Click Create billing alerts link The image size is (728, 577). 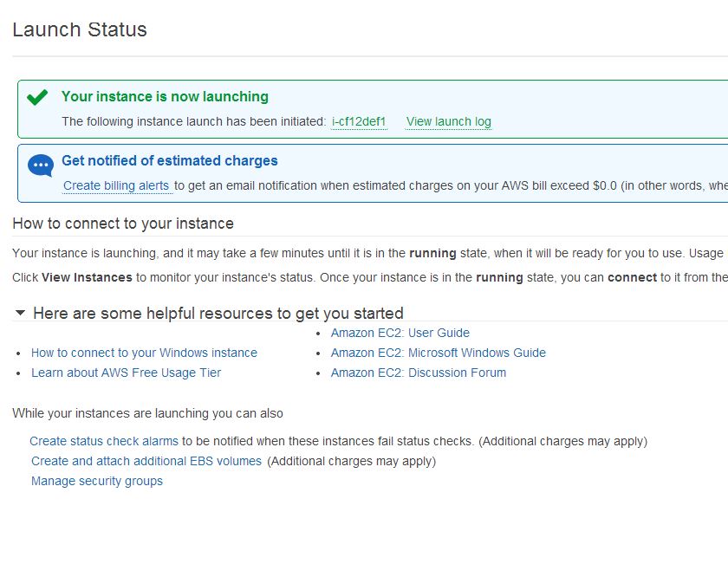116,185
